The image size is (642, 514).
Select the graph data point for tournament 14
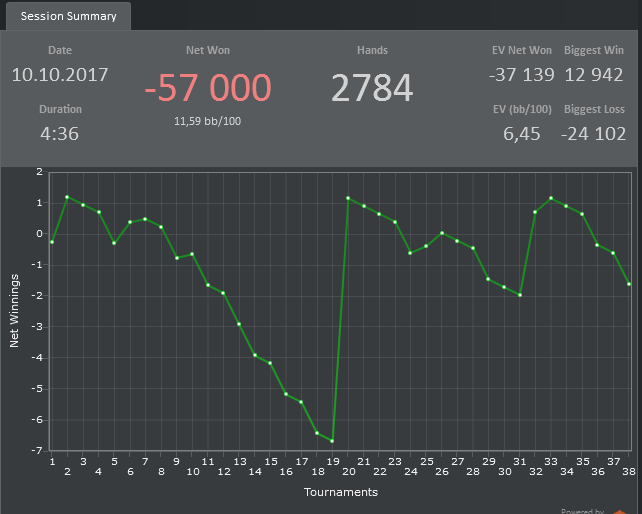pos(255,355)
